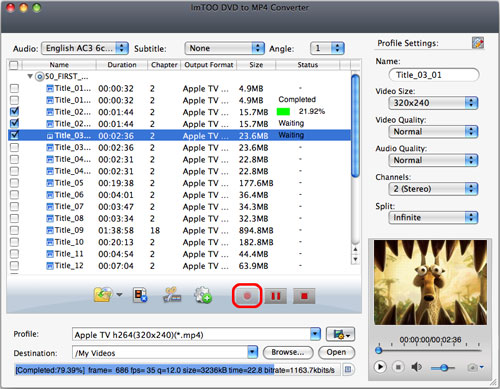Click the save profile icon next to Profile
500x389 pixels.
click(340, 334)
